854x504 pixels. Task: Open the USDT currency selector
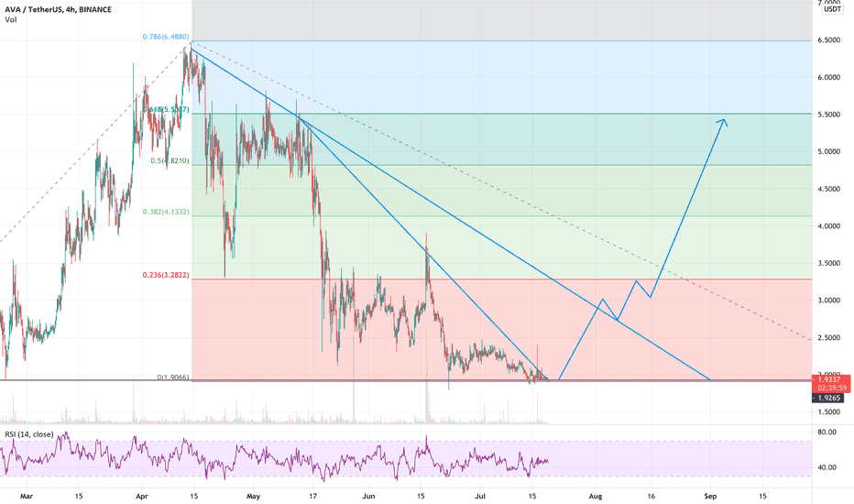click(832, 9)
